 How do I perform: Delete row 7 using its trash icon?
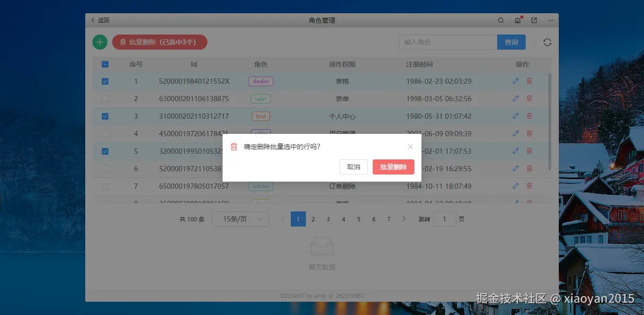point(529,185)
